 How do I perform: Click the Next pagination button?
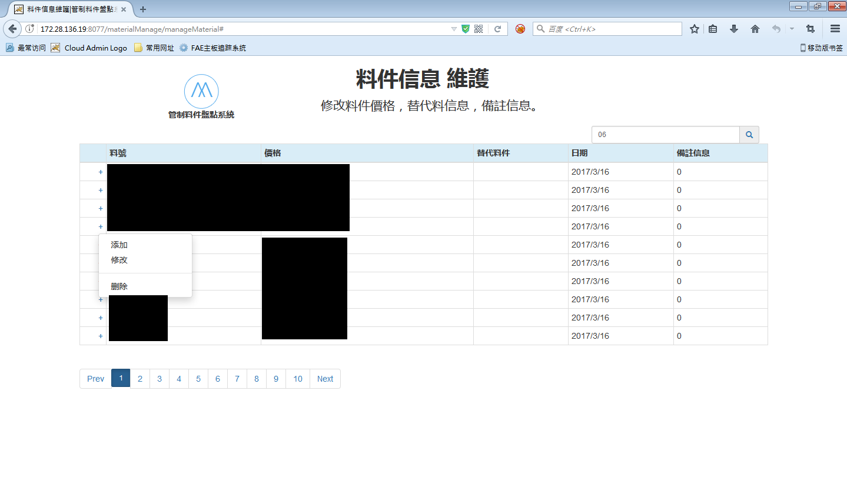click(x=325, y=379)
